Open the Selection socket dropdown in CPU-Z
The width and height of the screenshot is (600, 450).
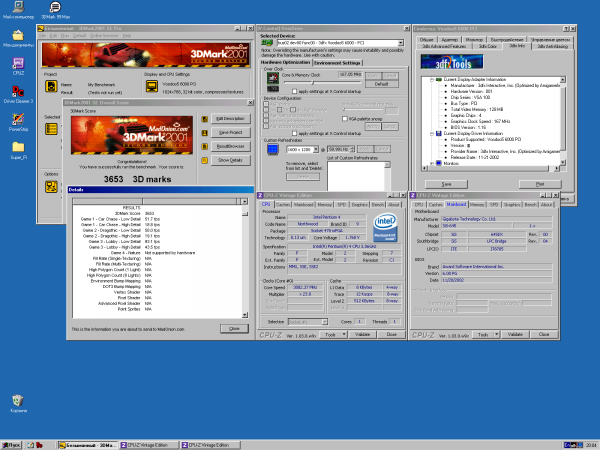pos(324,322)
